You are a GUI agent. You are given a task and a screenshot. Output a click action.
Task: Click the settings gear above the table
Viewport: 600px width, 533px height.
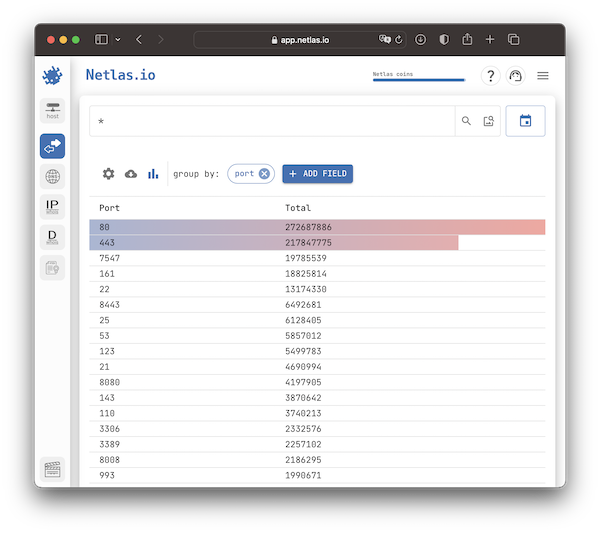coord(108,174)
